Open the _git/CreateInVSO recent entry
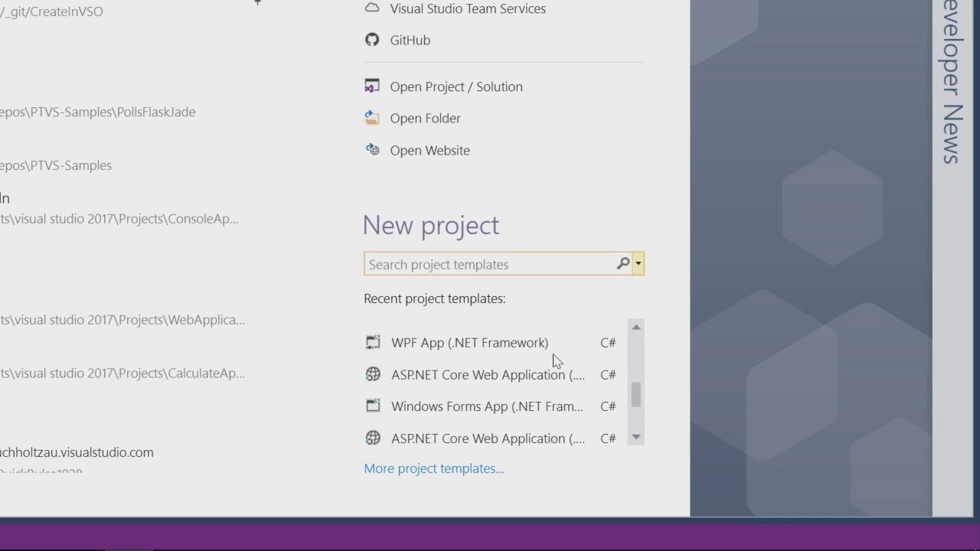Image resolution: width=980 pixels, height=551 pixels. click(x=51, y=11)
